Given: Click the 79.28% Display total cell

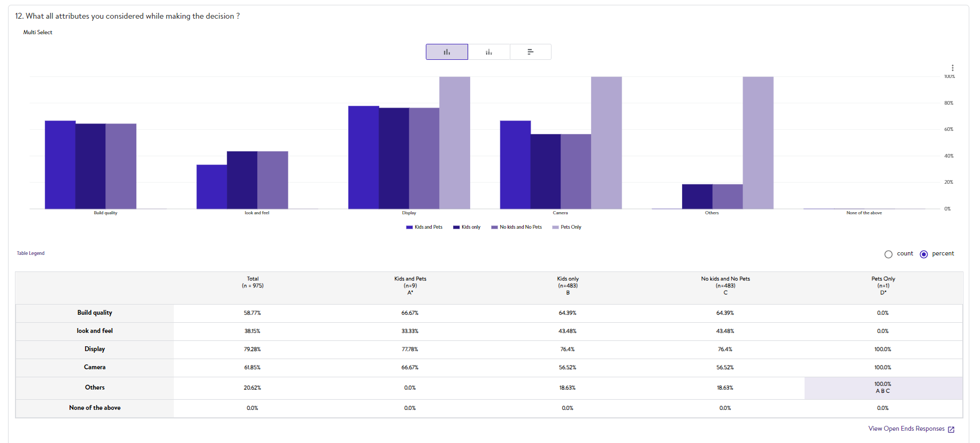Looking at the screenshot, I should (x=252, y=349).
